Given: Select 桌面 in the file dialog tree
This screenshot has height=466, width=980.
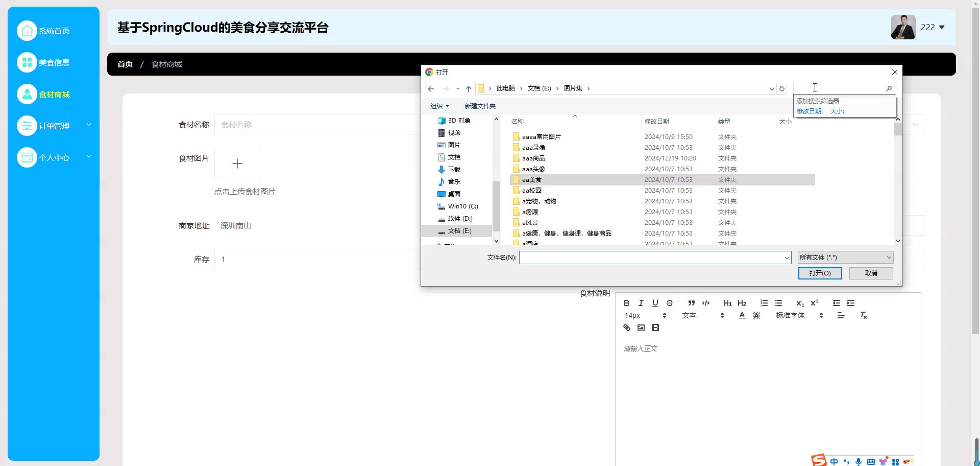Looking at the screenshot, I should [x=454, y=194].
